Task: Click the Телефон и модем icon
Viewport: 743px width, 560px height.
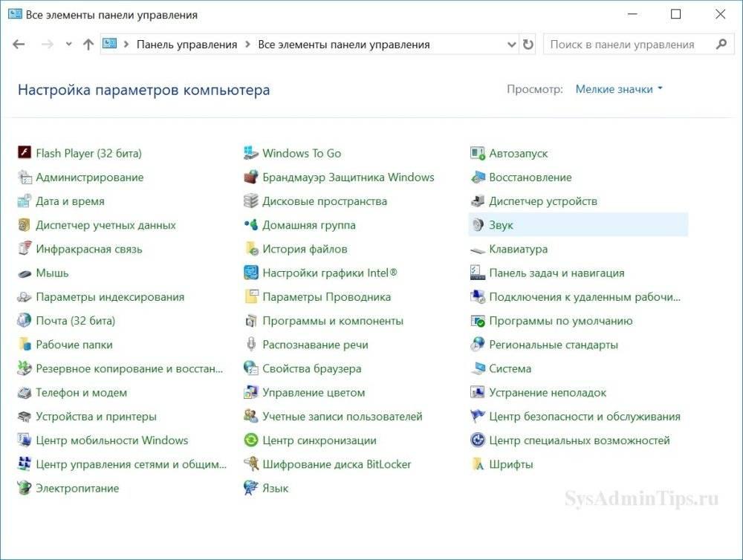Action: click(x=25, y=392)
